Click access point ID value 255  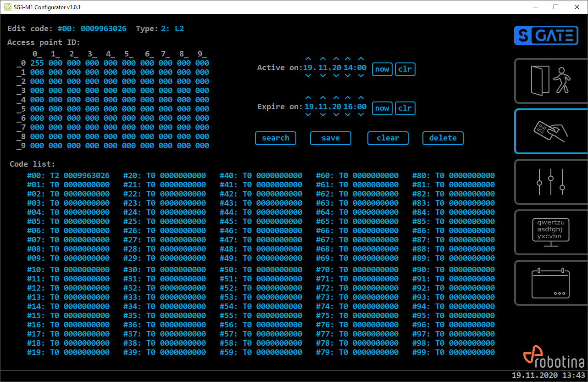[37, 63]
